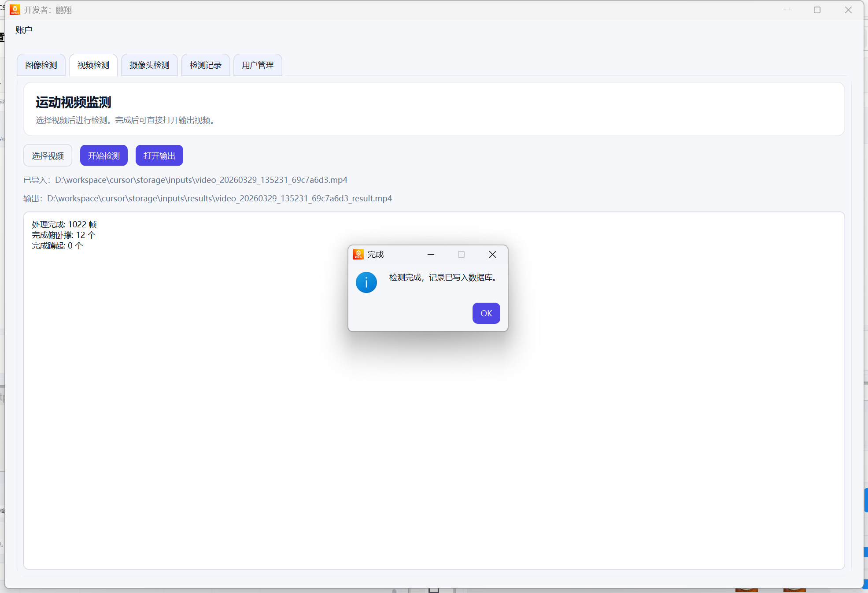Select the 视频检测 tab
The width and height of the screenshot is (868, 593).
[x=93, y=65]
